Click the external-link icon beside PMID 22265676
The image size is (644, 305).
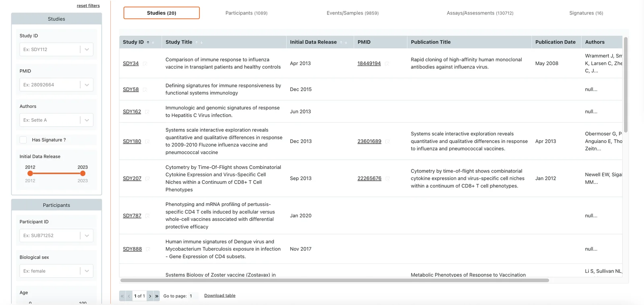[x=388, y=179]
